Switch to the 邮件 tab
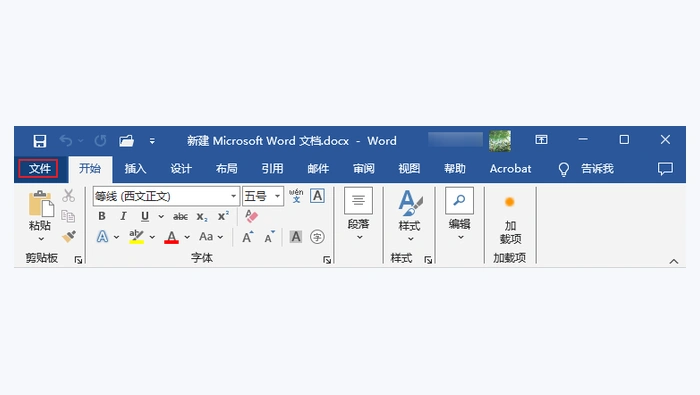700x395 pixels. click(x=318, y=169)
